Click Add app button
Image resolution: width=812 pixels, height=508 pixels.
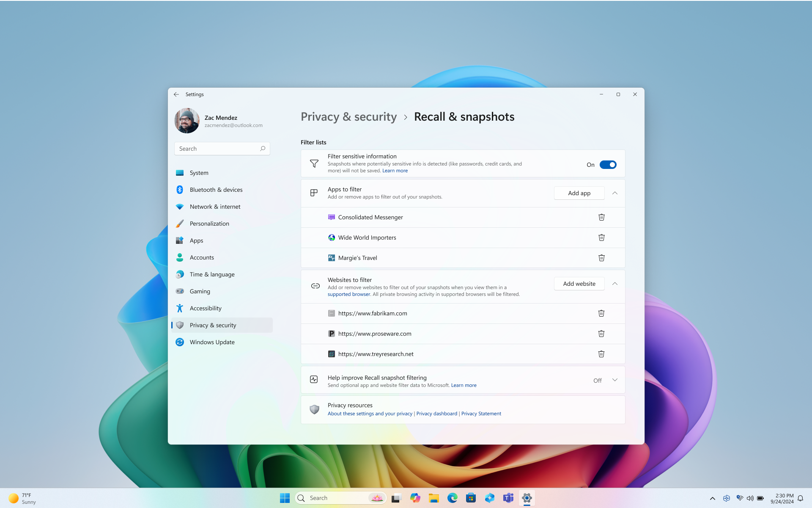pyautogui.click(x=579, y=193)
